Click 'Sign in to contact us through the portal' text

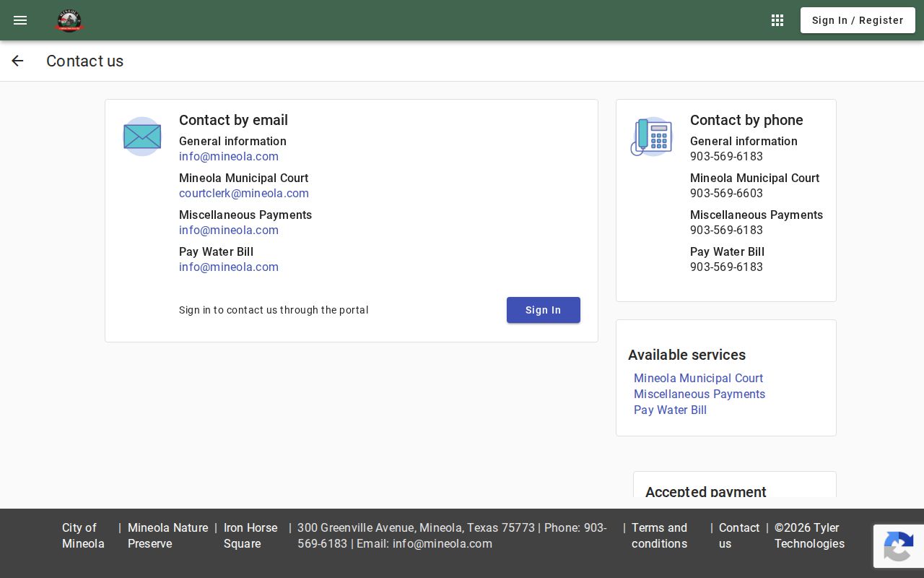pos(274,310)
